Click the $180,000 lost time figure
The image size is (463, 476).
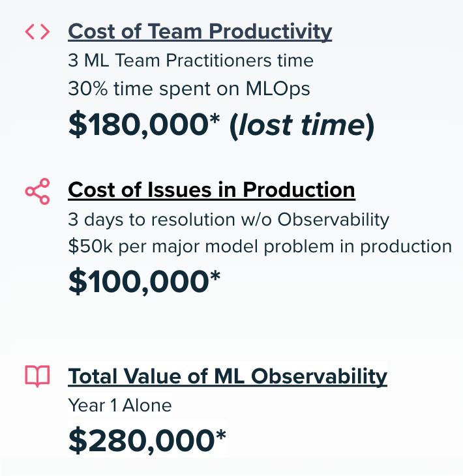(222, 125)
